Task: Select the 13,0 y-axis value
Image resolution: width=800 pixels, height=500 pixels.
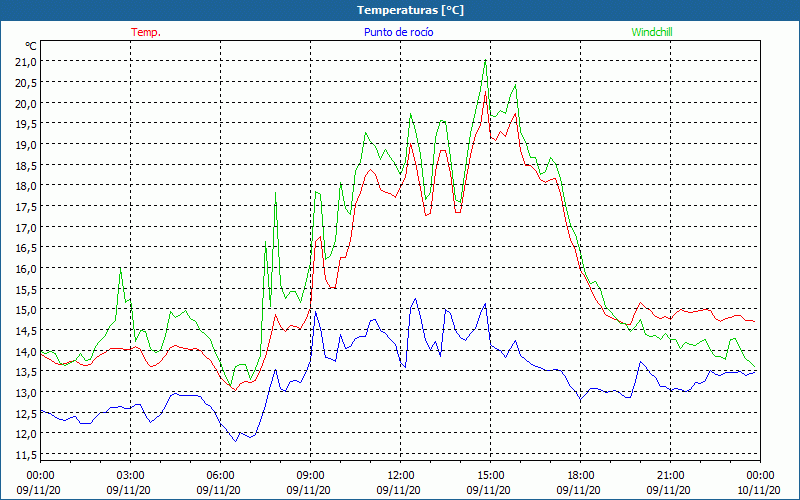Action: (x=26, y=392)
